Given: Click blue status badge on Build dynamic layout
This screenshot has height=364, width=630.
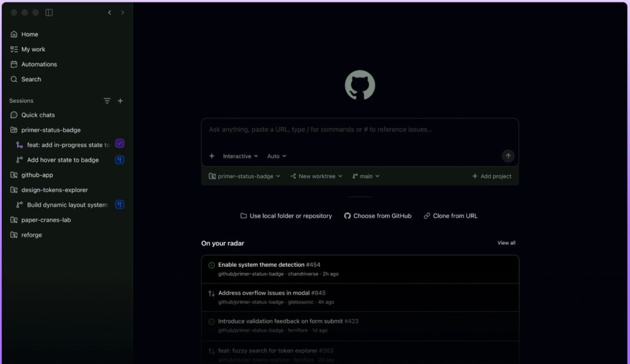Looking at the screenshot, I should (x=119, y=204).
